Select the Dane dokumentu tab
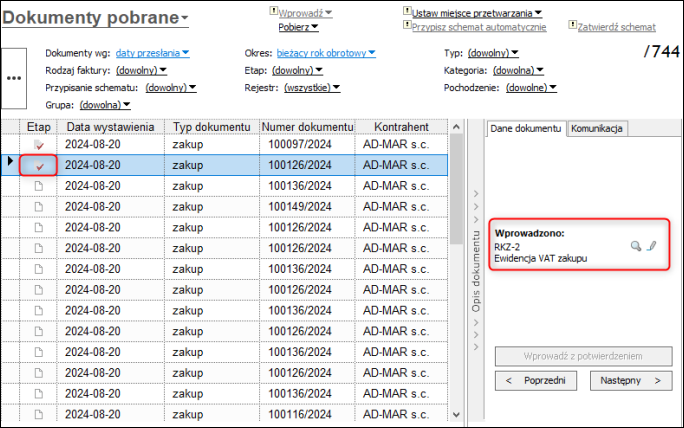684x428 pixels. [526, 129]
